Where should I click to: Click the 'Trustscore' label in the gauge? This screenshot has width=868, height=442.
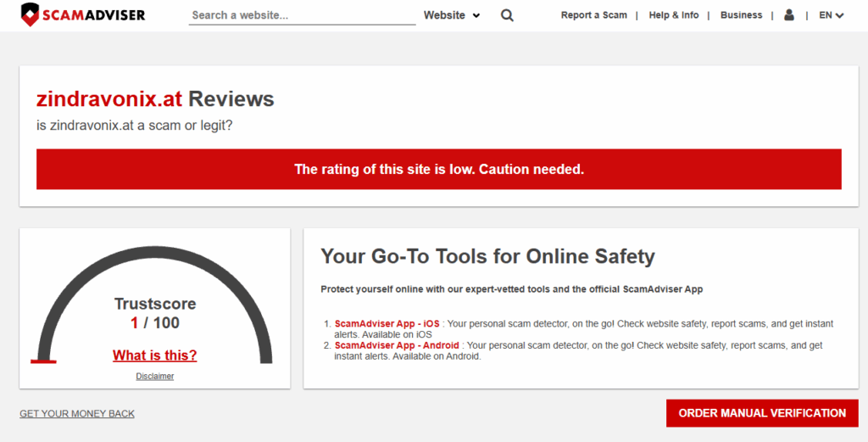click(x=155, y=304)
